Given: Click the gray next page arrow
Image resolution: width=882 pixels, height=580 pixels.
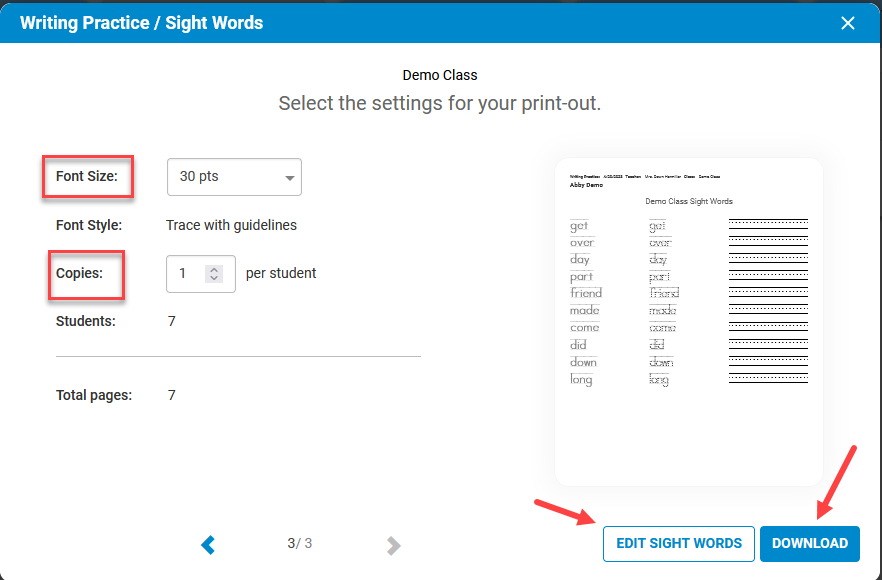Looking at the screenshot, I should pyautogui.click(x=393, y=545).
